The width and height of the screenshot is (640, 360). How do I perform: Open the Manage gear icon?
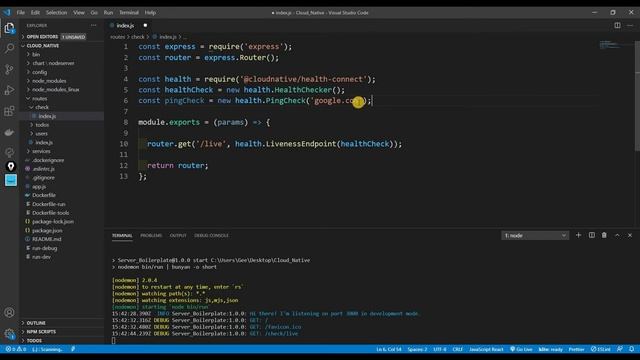pos(9,333)
